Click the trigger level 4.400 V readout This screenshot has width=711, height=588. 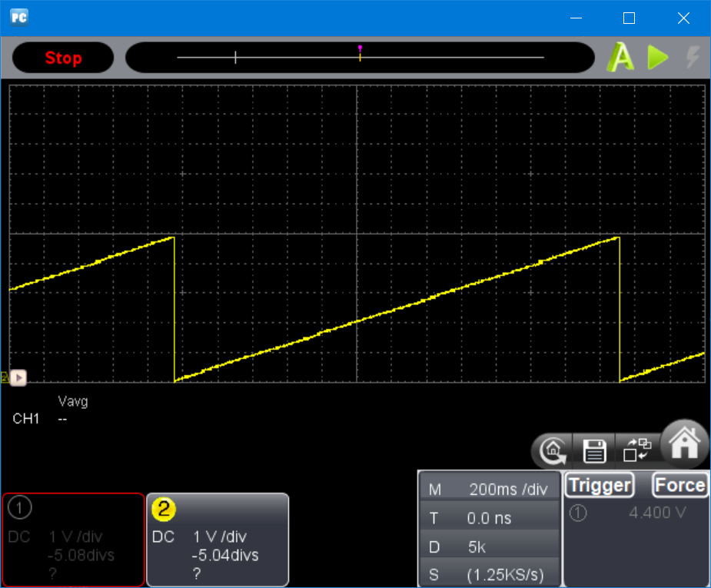click(656, 513)
